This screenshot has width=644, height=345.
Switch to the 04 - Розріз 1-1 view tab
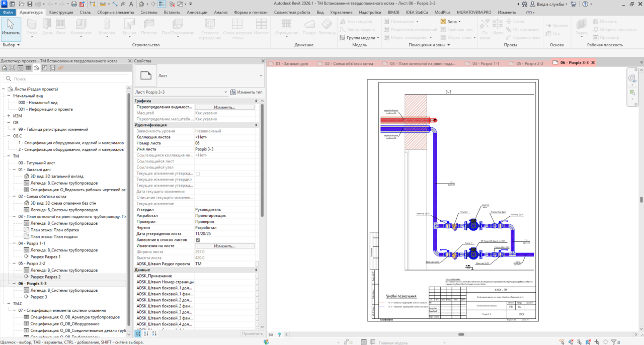[482, 63]
